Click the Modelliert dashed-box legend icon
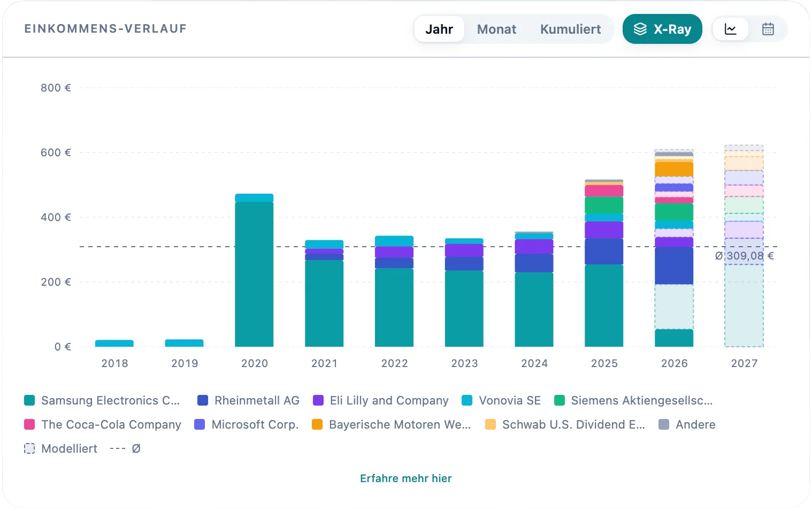 click(29, 448)
